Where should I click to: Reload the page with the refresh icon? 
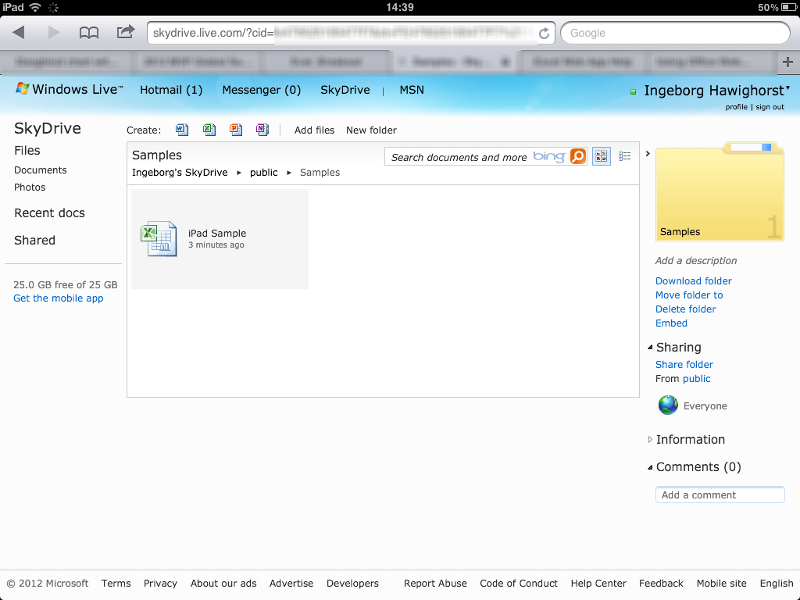(544, 33)
